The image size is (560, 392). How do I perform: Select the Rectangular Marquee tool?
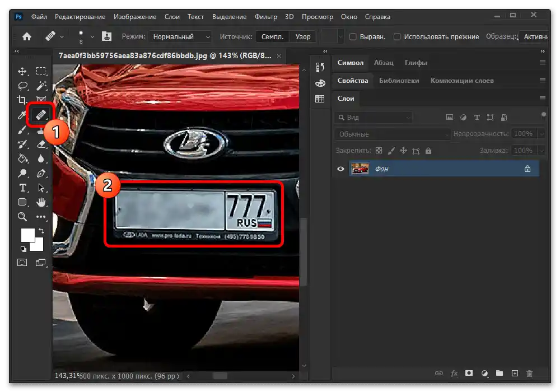point(41,72)
